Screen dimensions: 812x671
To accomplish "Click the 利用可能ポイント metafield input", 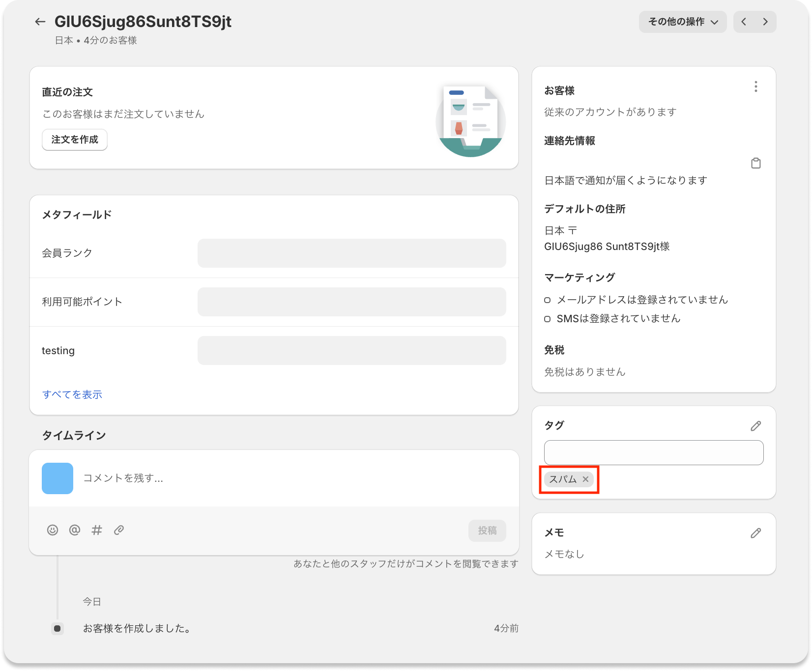I will [x=351, y=302].
